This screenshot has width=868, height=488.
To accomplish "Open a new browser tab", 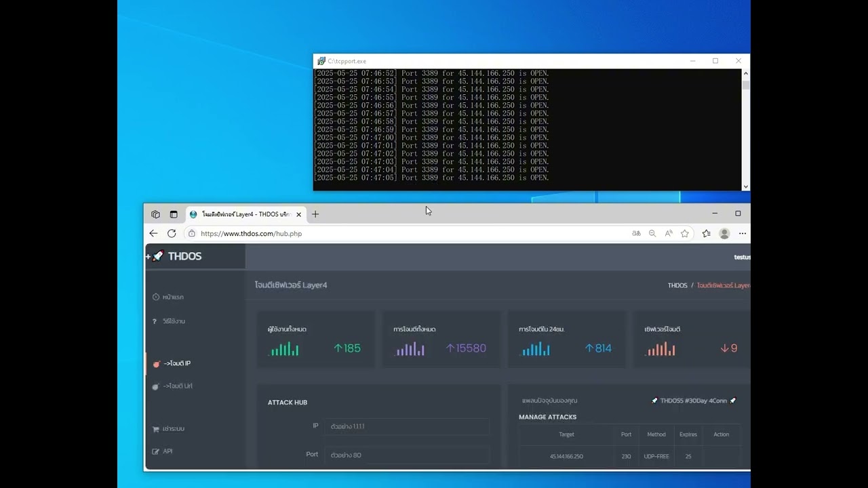I will (315, 214).
